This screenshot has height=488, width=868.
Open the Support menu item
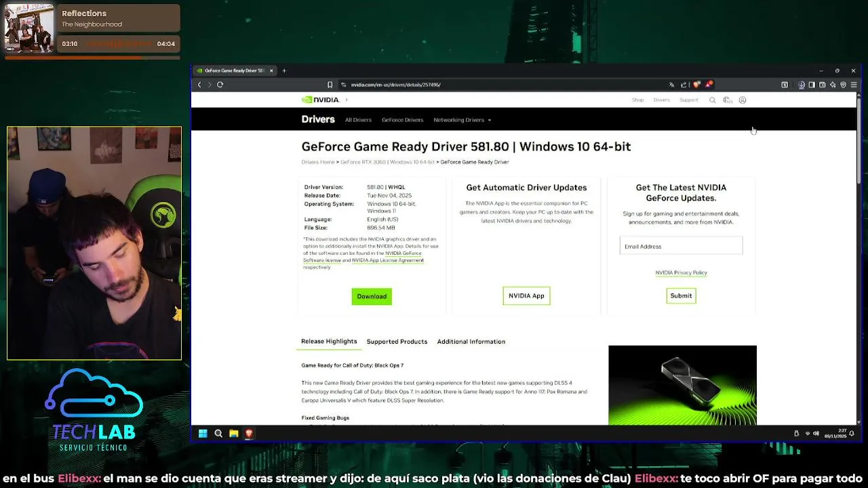688,100
